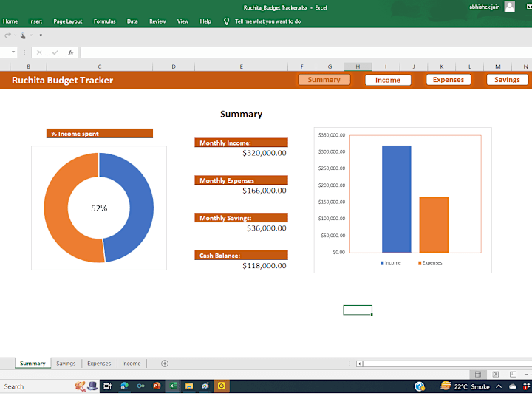This screenshot has height=399, width=532.
Task: Select the % Income spent label
Action: (100, 133)
